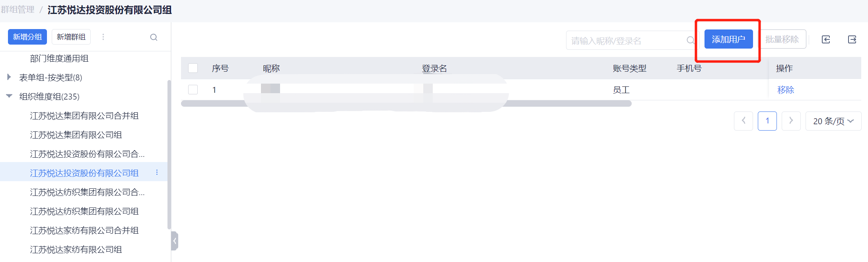This screenshot has width=868, height=262.
Task: Select all rows header checkbox
Action: click(193, 68)
